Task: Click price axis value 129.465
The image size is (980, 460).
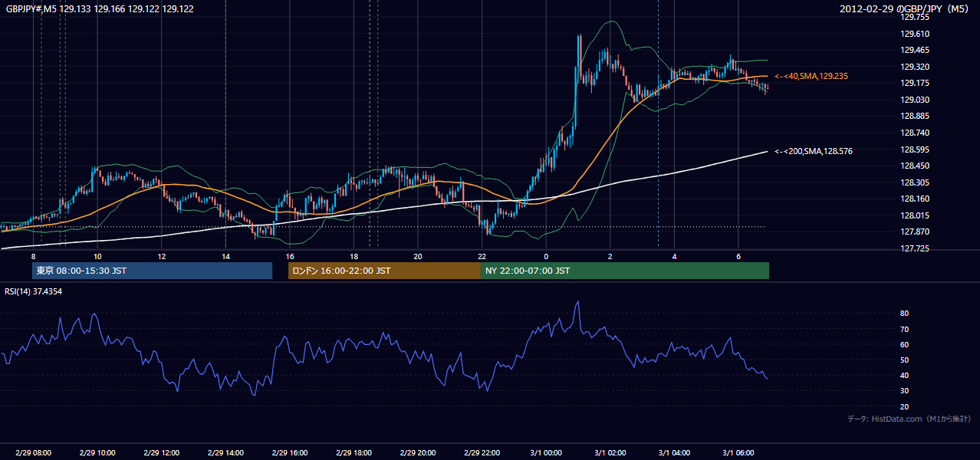Action: (916, 50)
